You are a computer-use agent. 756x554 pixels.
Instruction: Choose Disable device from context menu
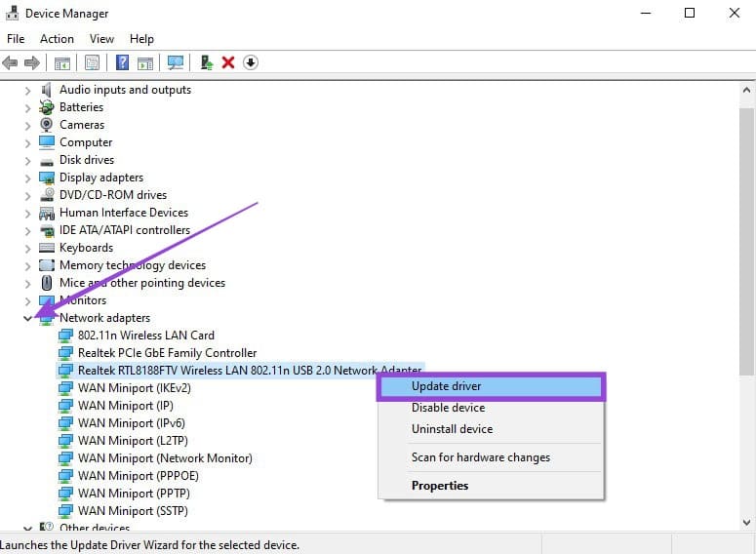coord(491,408)
